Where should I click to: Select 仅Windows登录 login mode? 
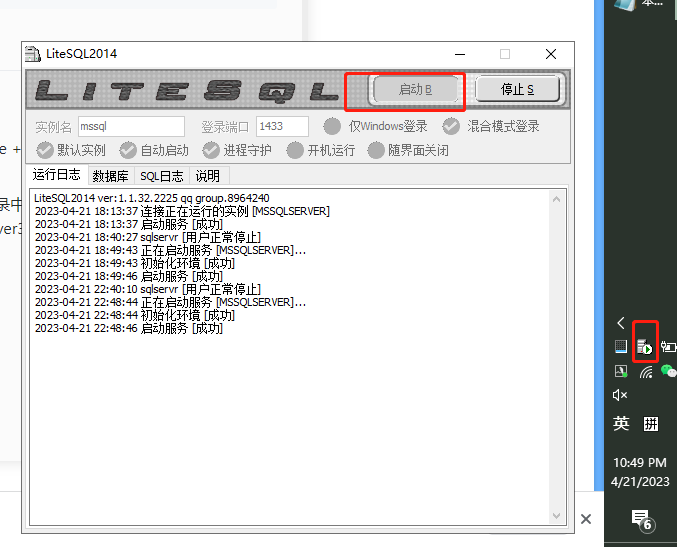333,126
